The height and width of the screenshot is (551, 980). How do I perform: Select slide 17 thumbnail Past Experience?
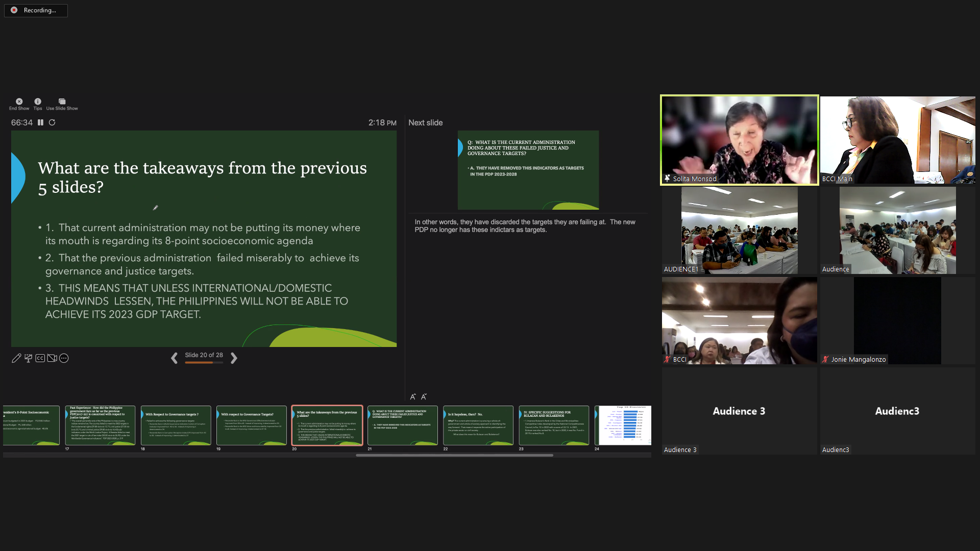[100, 425]
